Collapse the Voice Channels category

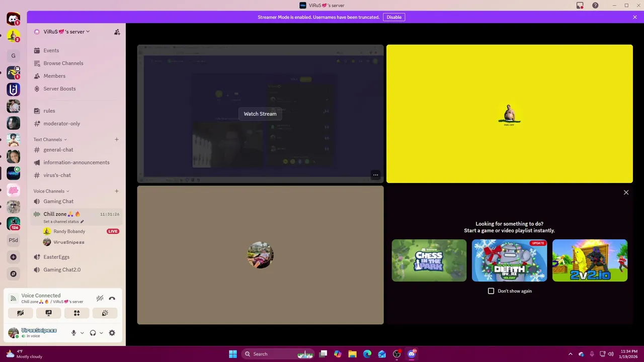click(x=51, y=191)
